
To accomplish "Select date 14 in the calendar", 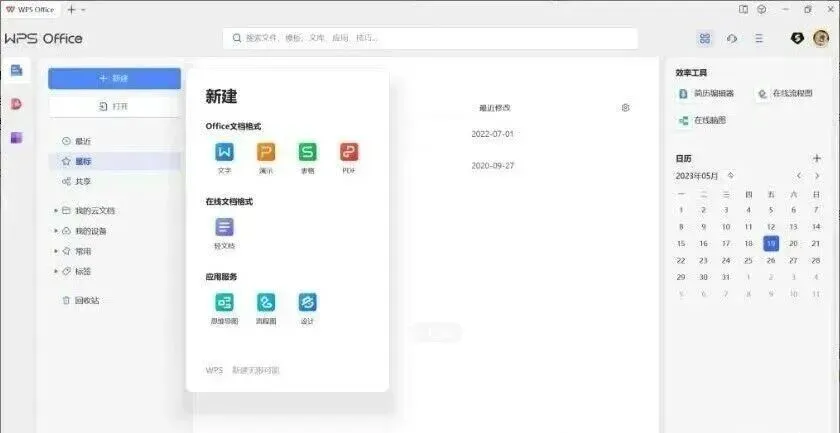I will pos(816,227).
